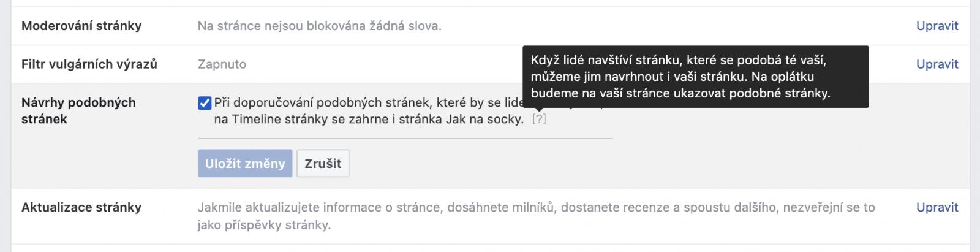Open Upravit for Filtr vulgárních výrazů
Image resolution: width=980 pixels, height=252 pixels.
tap(937, 64)
